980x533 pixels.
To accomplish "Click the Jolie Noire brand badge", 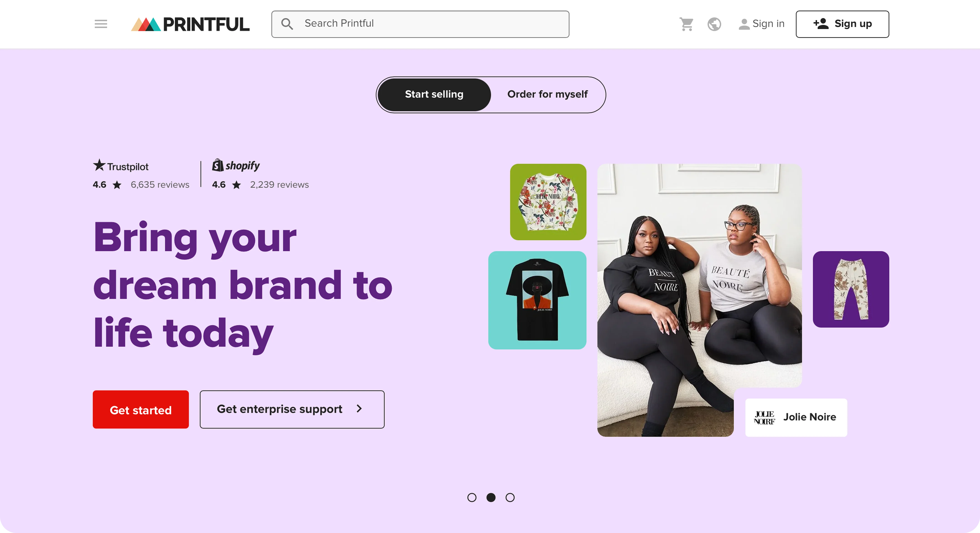I will 796,417.
